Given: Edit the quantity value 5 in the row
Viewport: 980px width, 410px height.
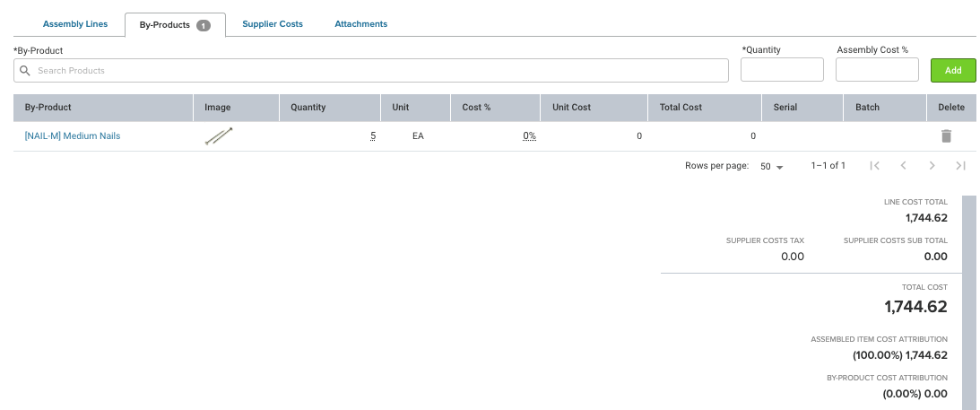Looking at the screenshot, I should click(372, 135).
